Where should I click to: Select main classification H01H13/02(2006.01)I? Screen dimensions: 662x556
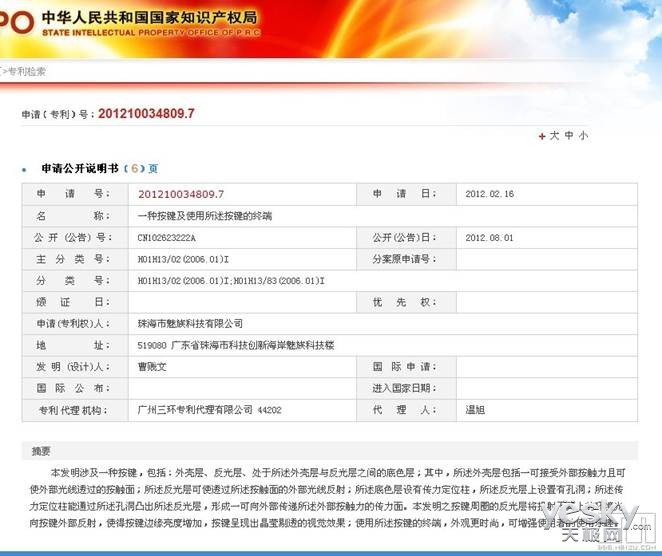[183, 259]
